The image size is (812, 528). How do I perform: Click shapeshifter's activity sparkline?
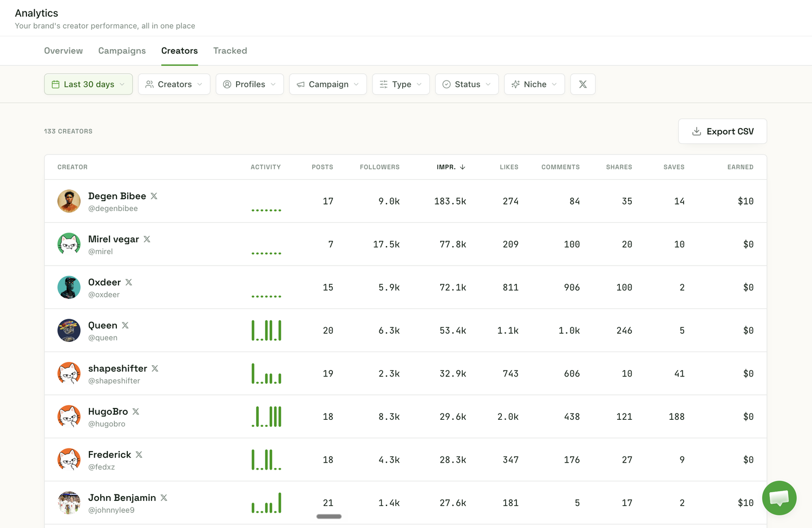[x=266, y=374]
